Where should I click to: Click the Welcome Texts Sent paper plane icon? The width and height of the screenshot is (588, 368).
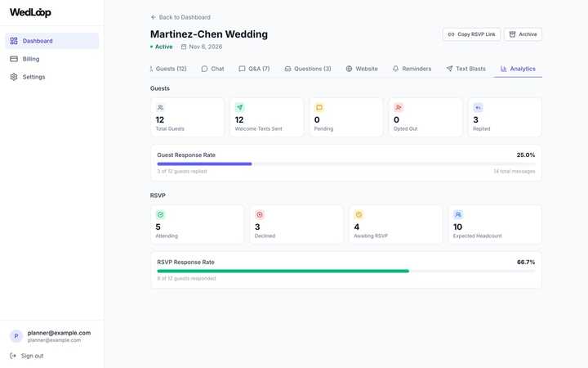[x=239, y=108]
